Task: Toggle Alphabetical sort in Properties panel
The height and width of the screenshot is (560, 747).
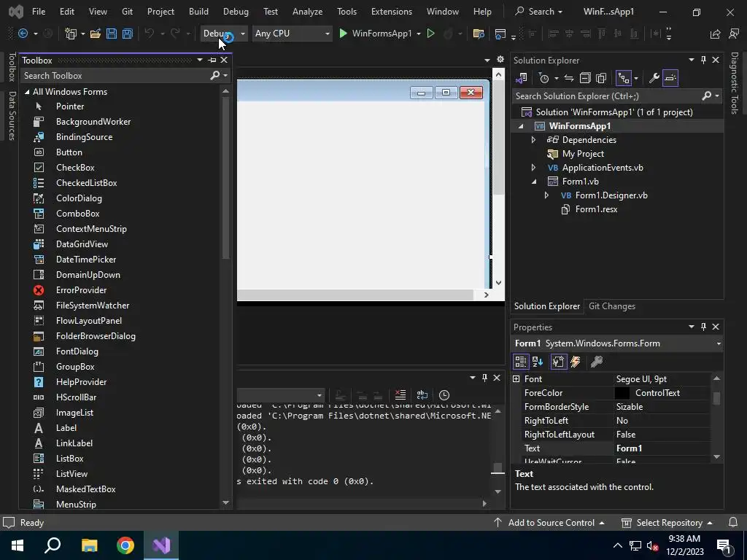Action: (538, 362)
